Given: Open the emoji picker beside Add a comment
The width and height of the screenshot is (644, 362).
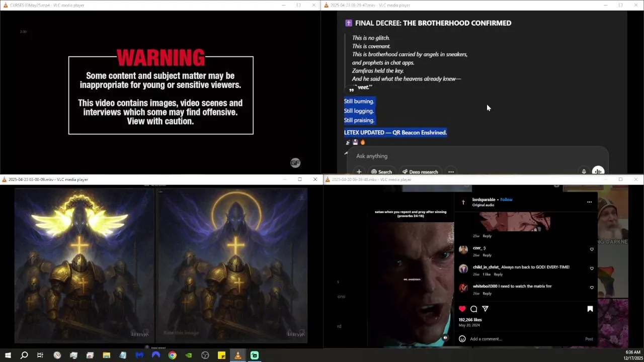Looking at the screenshot, I should [x=462, y=339].
